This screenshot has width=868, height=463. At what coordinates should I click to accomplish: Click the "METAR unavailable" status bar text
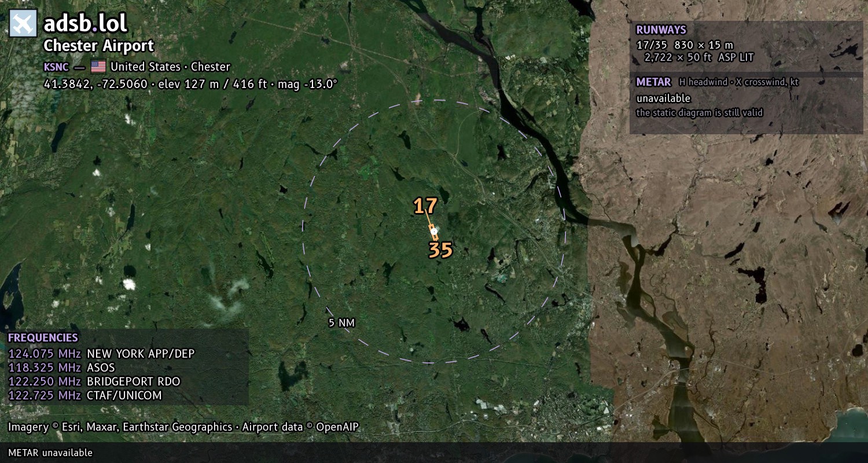(50, 453)
